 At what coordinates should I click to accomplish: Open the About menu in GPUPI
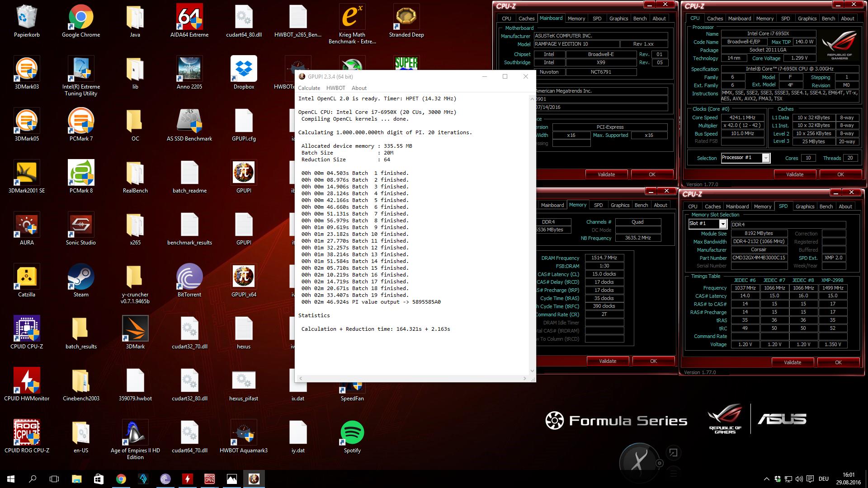click(359, 88)
